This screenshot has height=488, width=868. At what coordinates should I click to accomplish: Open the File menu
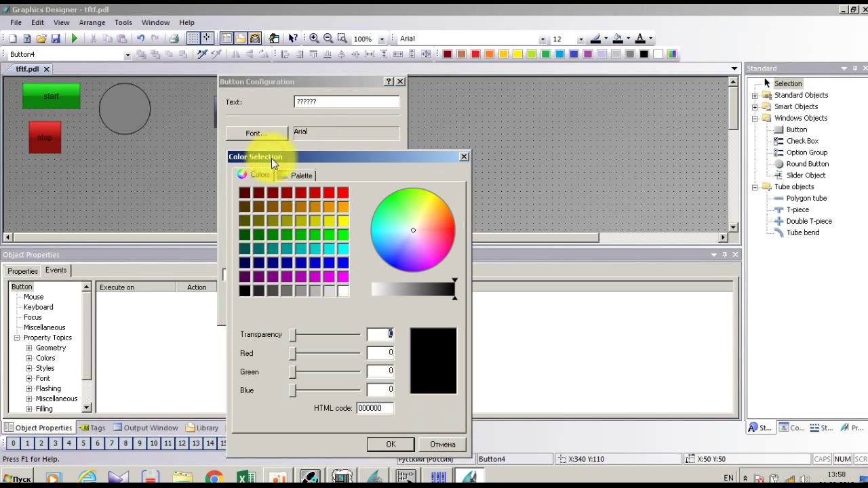coord(16,22)
